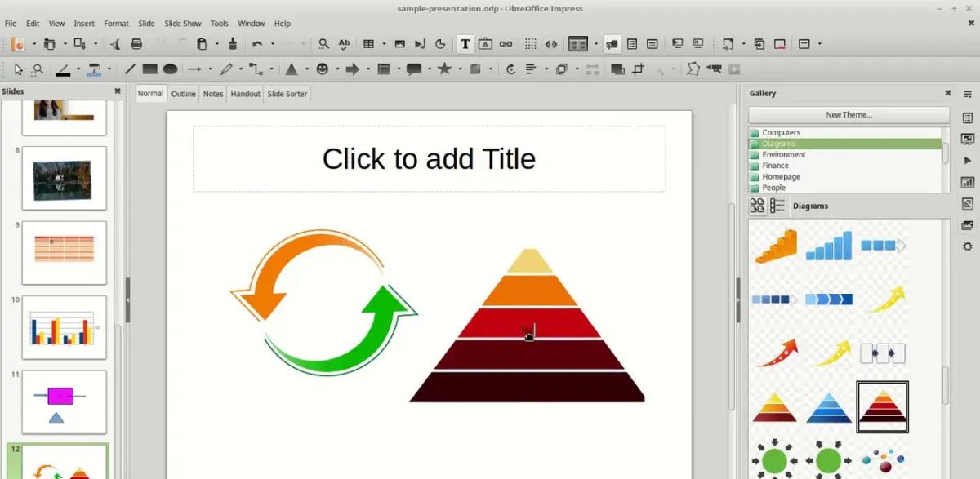Pick the blue pyramid gallery diagram
Viewport: 980px width, 479px height.
(829, 406)
